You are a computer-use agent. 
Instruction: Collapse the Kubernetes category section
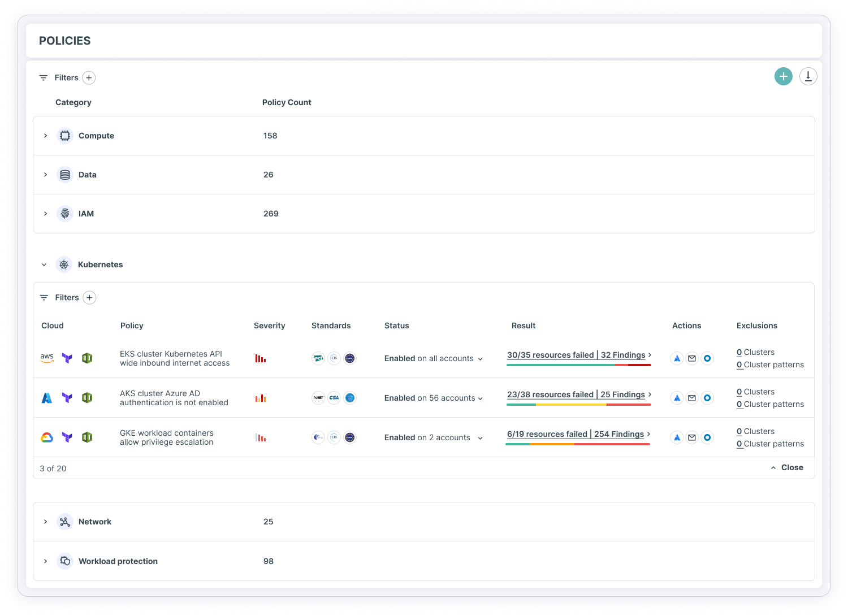(44, 264)
